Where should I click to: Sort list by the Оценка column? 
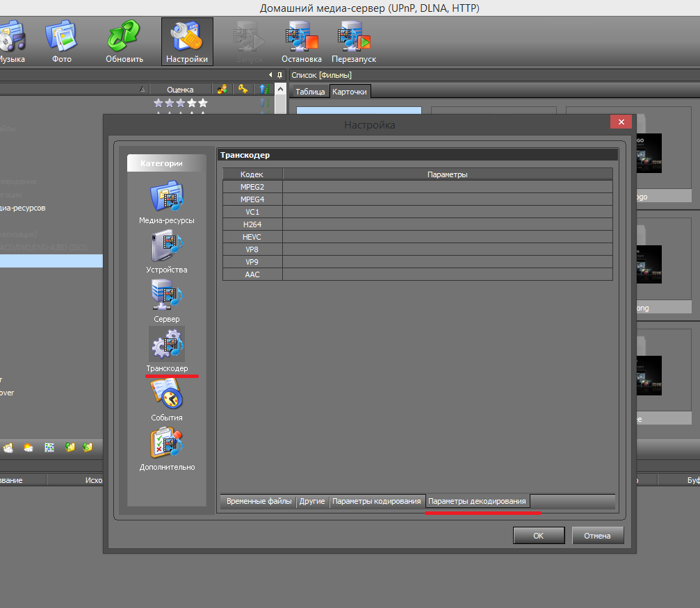point(180,89)
